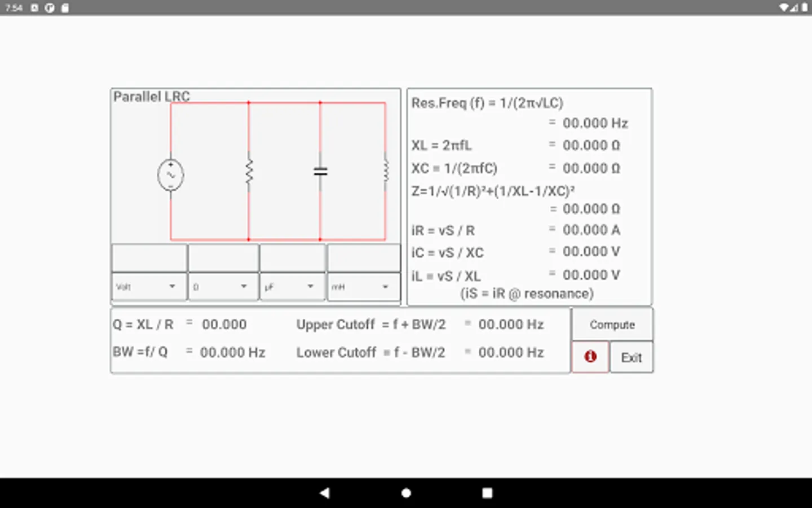Focus the inductance value input field
This screenshot has height=508, width=812.
point(364,258)
